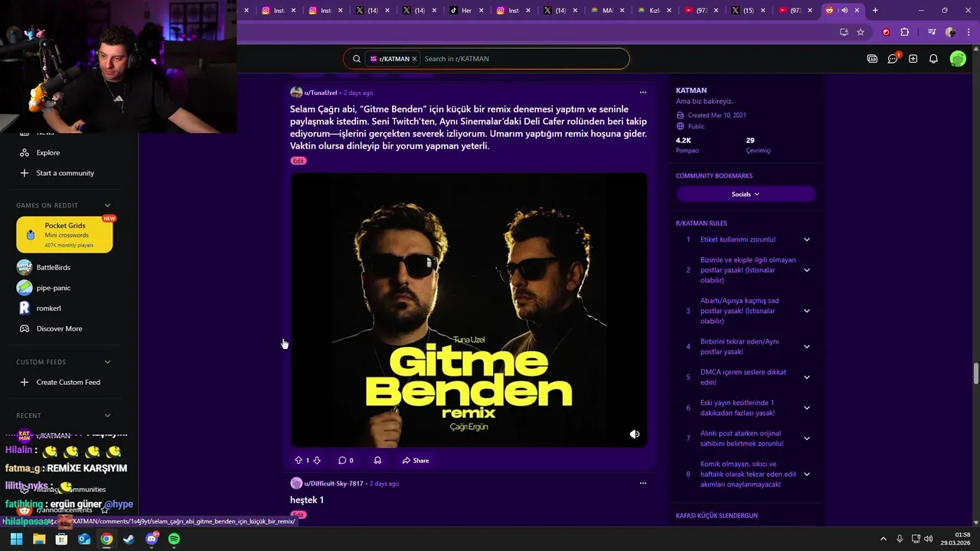Expand rule 1 Etiket kullanımı zorunlu

806,240
